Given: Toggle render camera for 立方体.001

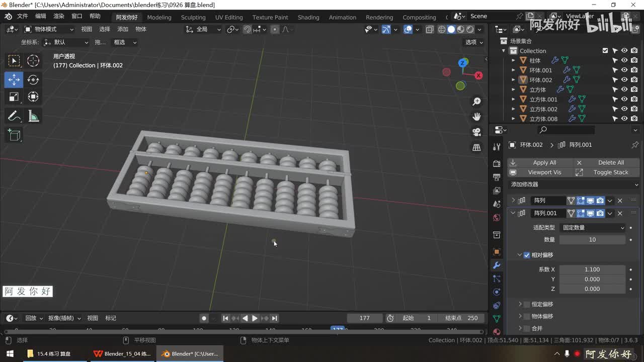Looking at the screenshot, I should tap(634, 100).
